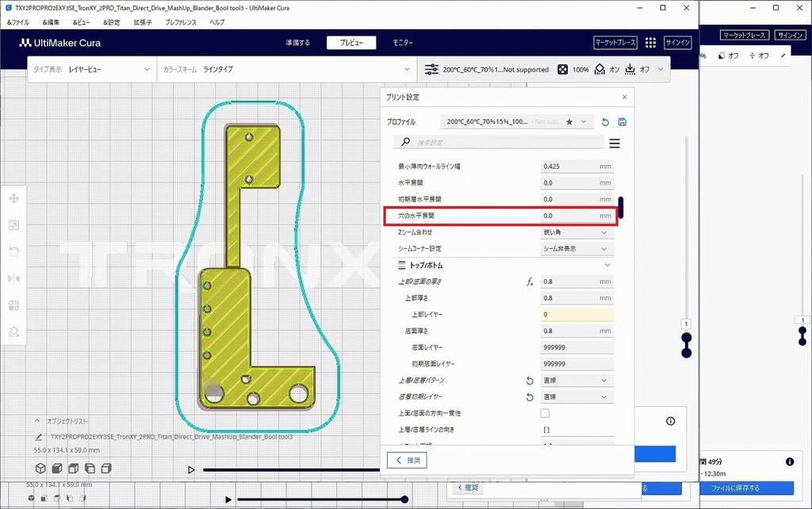Image resolution: width=812 pixels, height=509 pixels.
Task: Open settings visibility hamburger menu
Action: [x=615, y=144]
